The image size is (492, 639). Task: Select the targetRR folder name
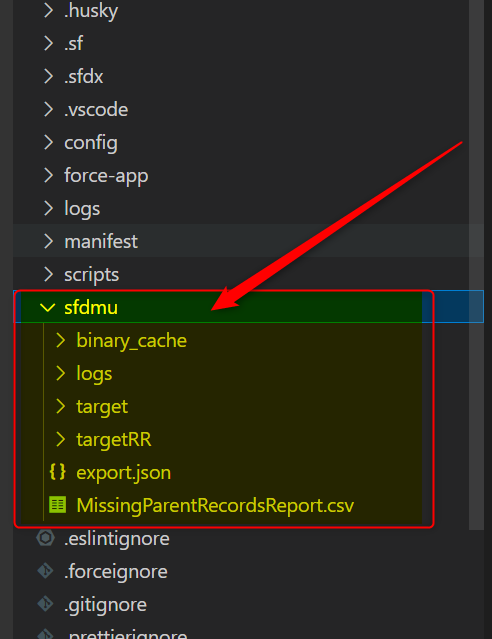coord(114,440)
